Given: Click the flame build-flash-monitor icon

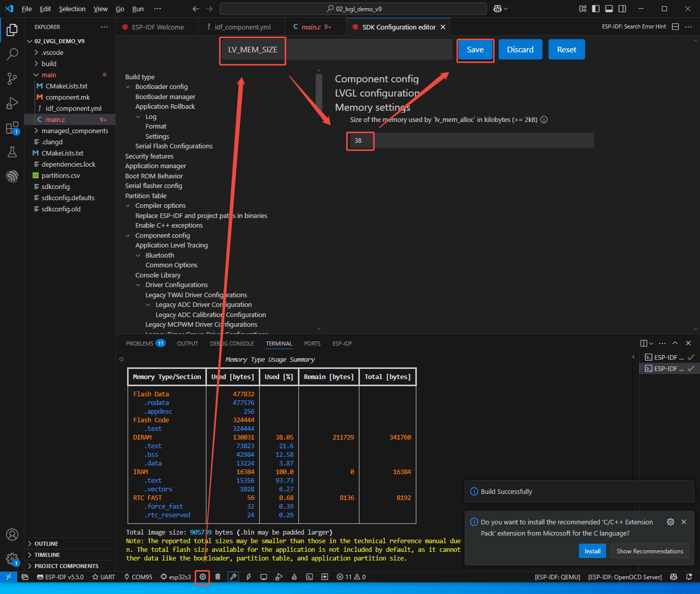Looking at the screenshot, I should 294,577.
